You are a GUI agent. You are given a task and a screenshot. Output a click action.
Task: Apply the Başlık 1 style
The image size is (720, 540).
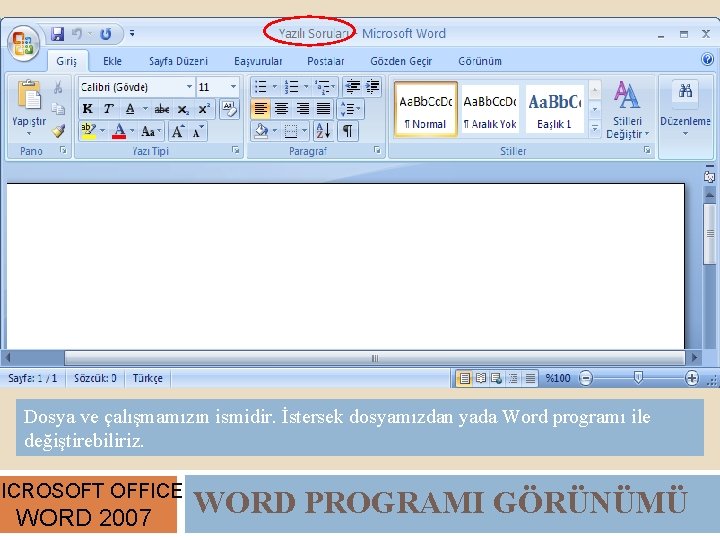pos(554,109)
